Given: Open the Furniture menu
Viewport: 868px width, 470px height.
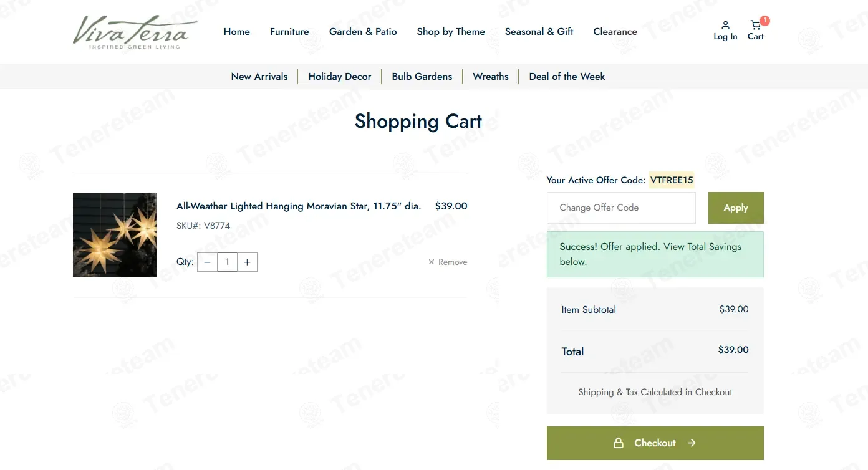Looking at the screenshot, I should coord(289,32).
